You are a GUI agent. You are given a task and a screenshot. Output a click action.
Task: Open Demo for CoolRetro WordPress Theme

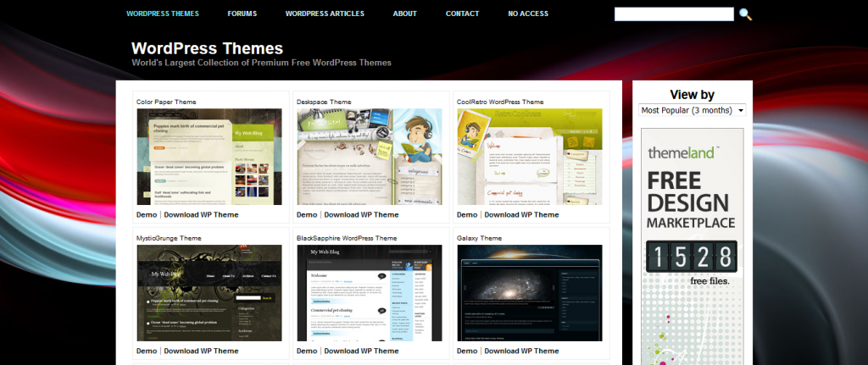[467, 214]
